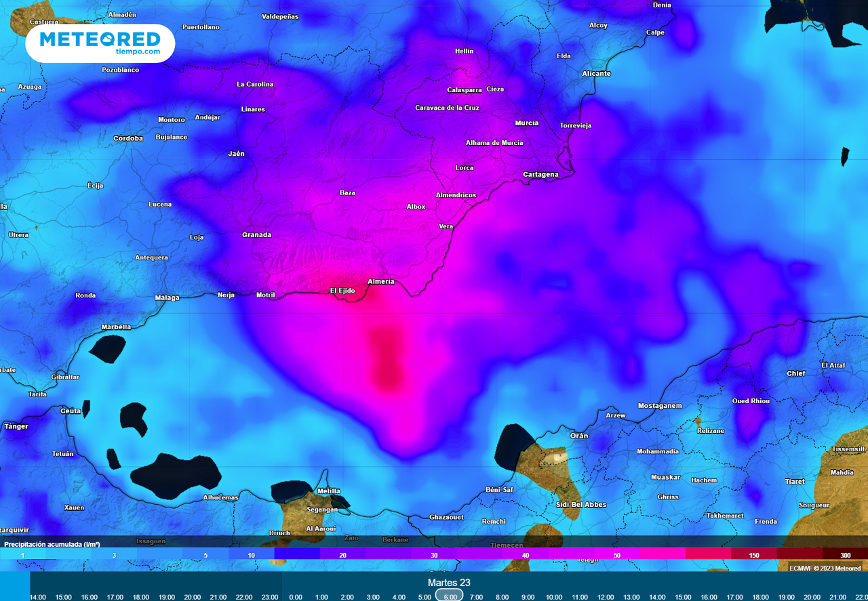Click the Nerja town label
Image resolution: width=868 pixels, height=601 pixels.
tap(226, 295)
